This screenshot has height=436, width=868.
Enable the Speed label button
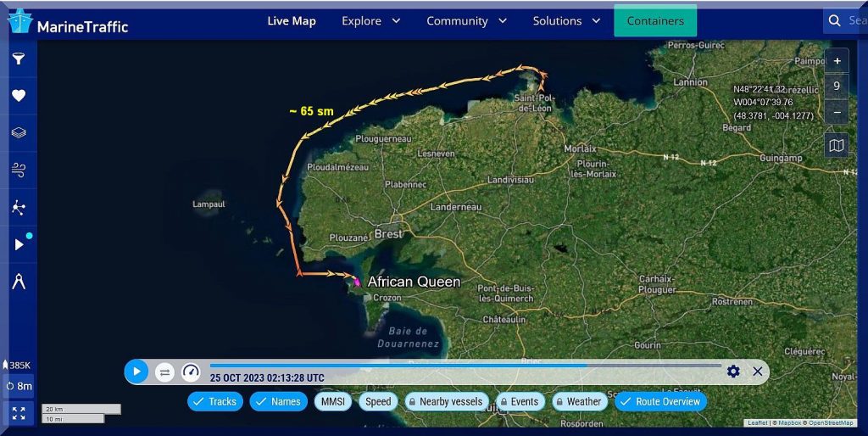tap(378, 401)
